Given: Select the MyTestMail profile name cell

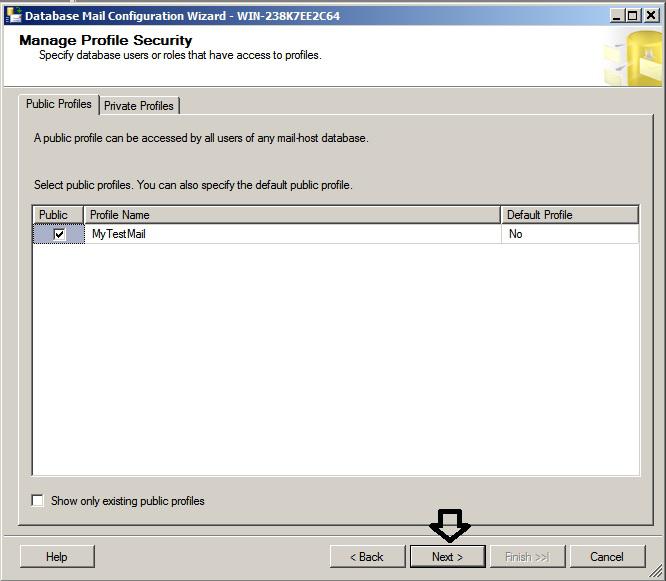Looking at the screenshot, I should pyautogui.click(x=292, y=234).
